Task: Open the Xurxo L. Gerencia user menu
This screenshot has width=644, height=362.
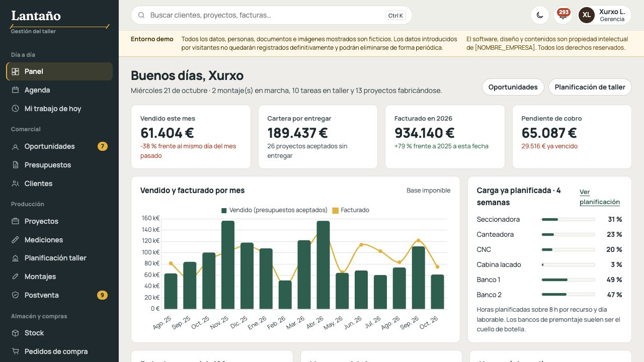Action: click(604, 15)
